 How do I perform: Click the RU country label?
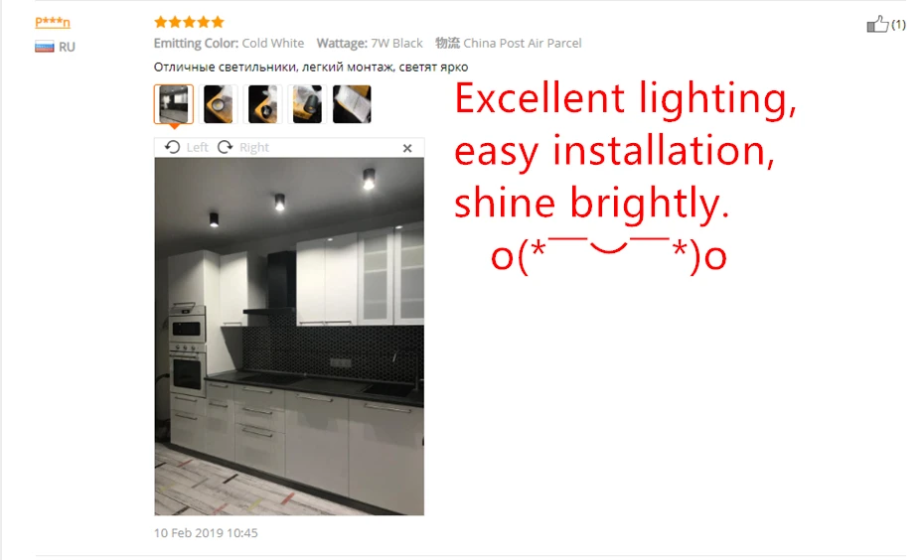click(67, 47)
